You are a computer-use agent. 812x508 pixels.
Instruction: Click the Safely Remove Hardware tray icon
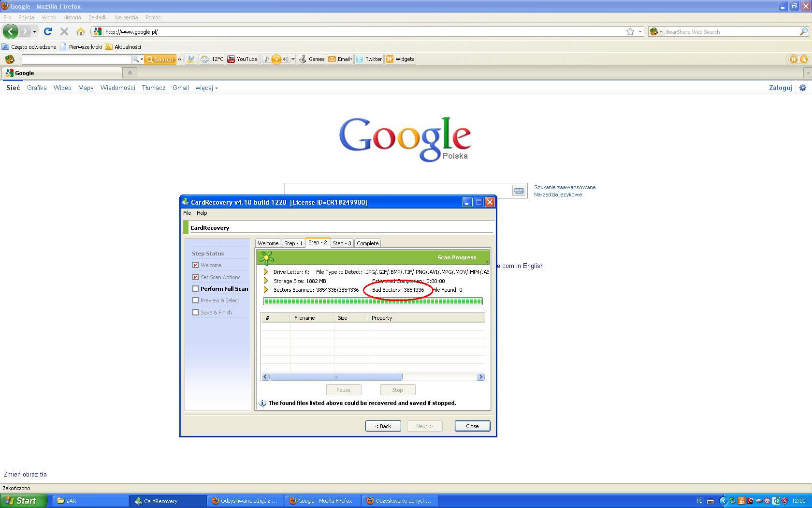[732, 501]
